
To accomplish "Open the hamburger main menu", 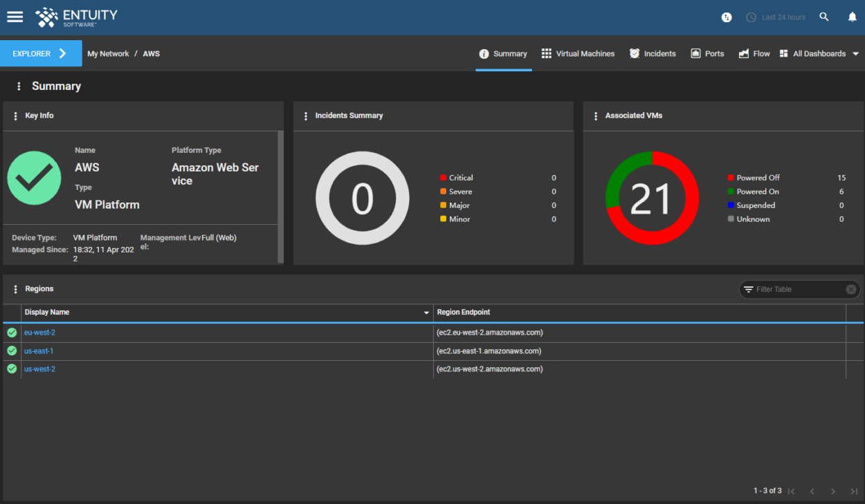I will coord(15,17).
